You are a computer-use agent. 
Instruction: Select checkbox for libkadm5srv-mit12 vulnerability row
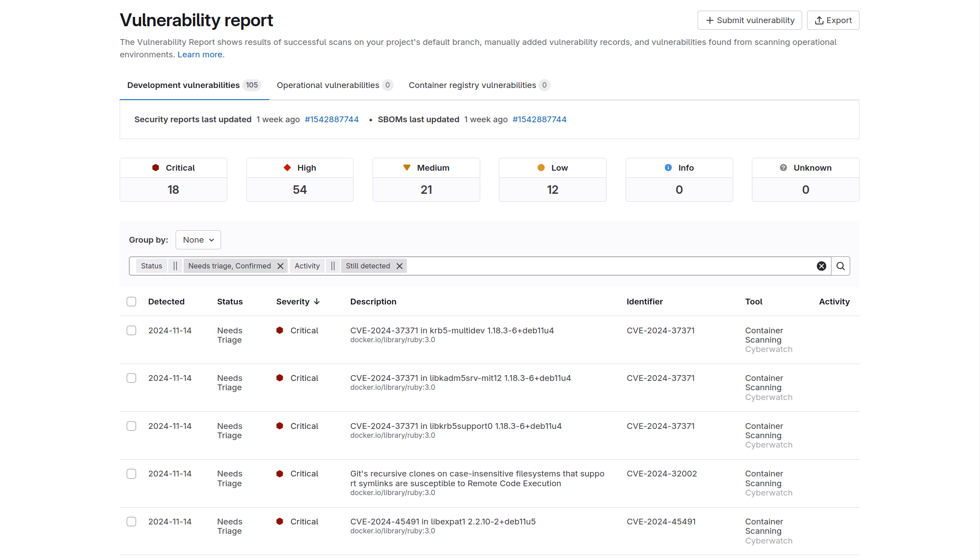tap(131, 378)
